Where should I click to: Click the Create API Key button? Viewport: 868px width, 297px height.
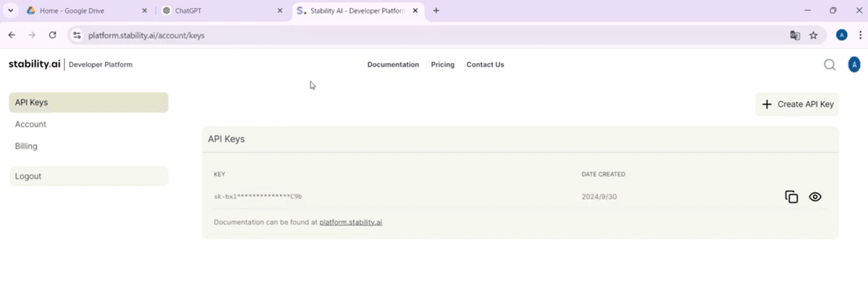point(798,104)
